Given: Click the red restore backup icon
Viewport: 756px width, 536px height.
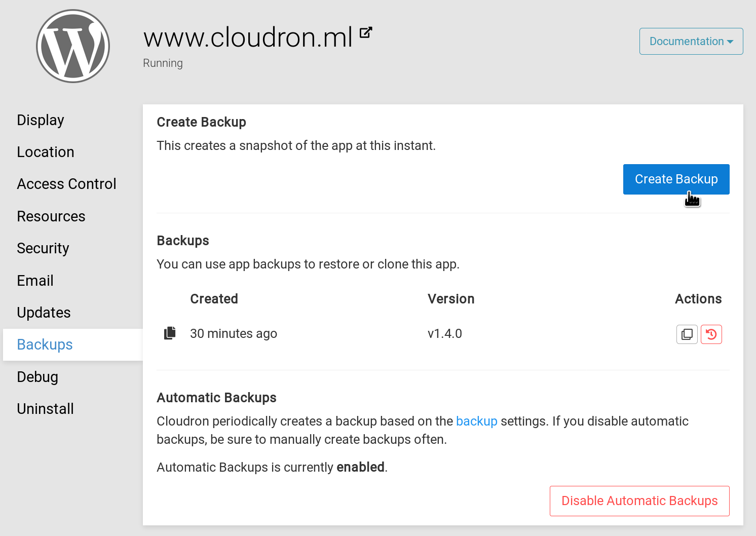Looking at the screenshot, I should [711, 334].
